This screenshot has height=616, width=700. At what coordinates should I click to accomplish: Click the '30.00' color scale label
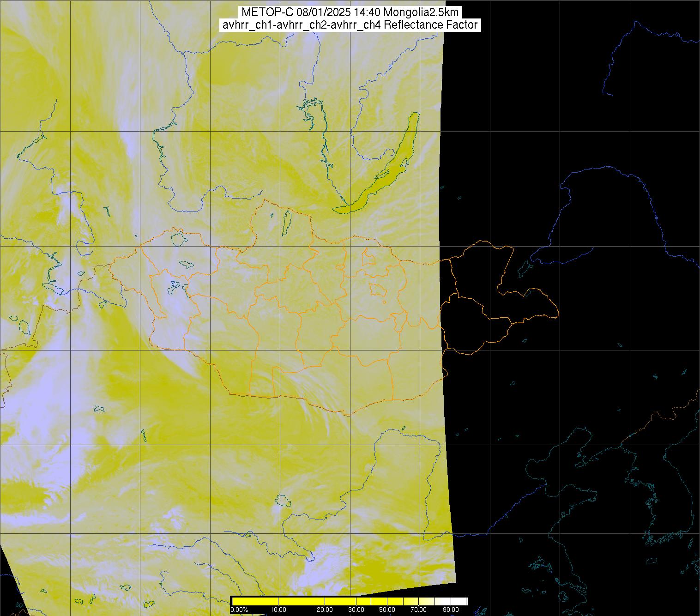coord(356,610)
